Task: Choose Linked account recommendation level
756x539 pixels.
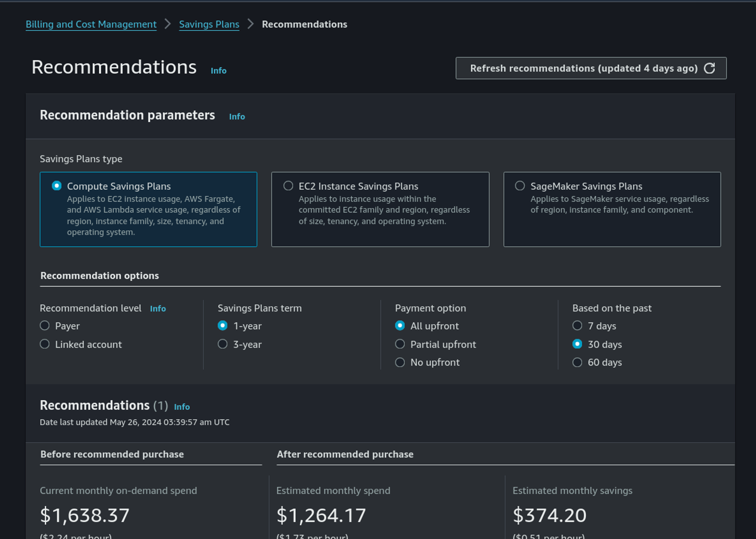Action: 45,344
